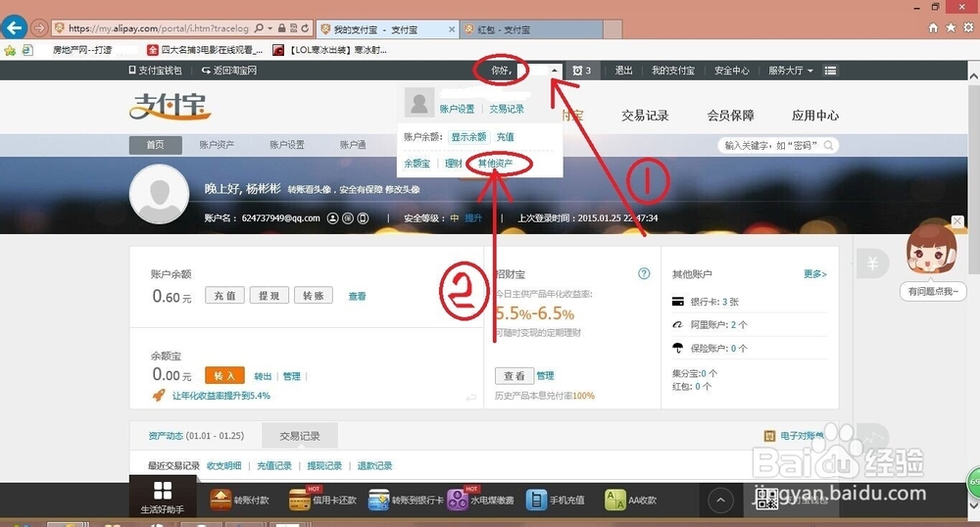
Task: Select the 首页 navigation tab
Action: point(156,145)
